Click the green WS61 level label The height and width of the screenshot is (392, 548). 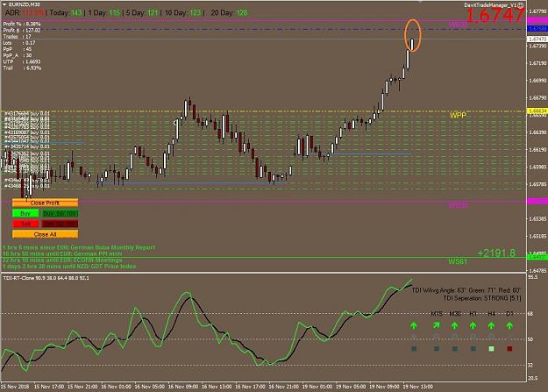pos(458,261)
